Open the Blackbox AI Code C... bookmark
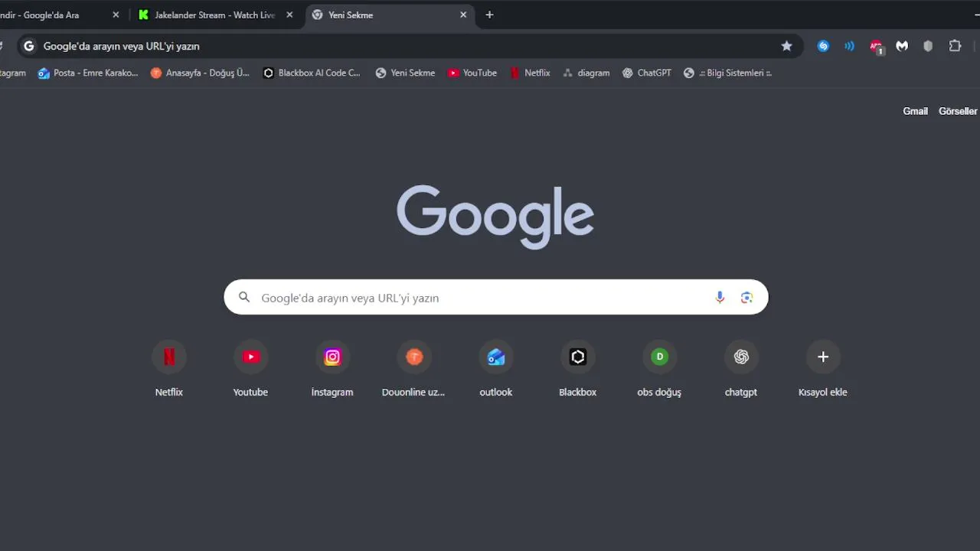Screen dimensions: 980x551 point(312,73)
